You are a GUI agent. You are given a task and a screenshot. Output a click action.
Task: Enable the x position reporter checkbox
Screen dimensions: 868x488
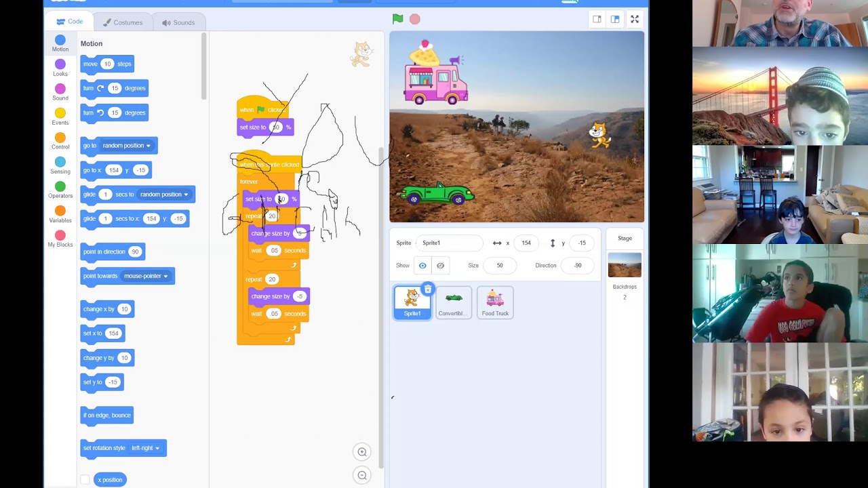click(x=85, y=480)
